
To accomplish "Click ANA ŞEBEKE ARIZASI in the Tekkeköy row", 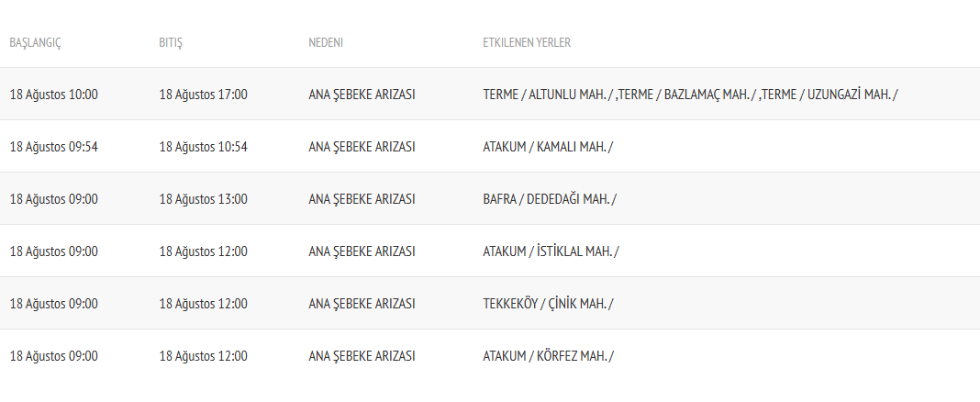I will pyautogui.click(x=362, y=304).
